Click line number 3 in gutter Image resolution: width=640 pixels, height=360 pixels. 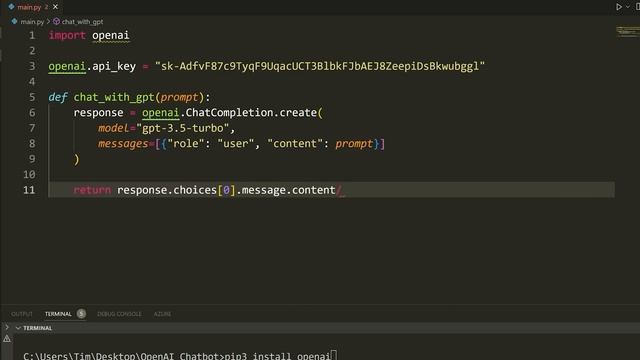pos(32,67)
